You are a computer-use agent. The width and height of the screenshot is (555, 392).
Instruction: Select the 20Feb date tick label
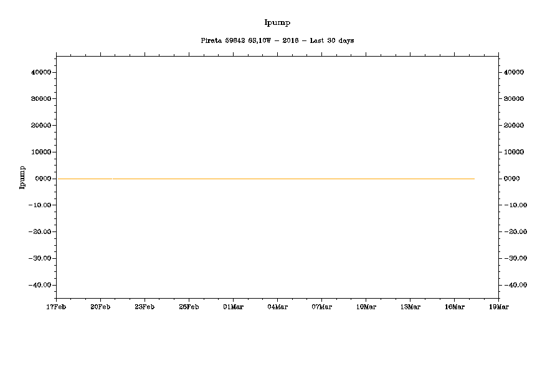100,307
